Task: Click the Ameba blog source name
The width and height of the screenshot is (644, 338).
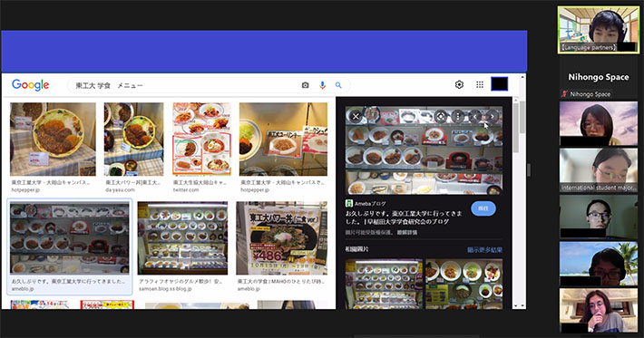Action: 370,204
